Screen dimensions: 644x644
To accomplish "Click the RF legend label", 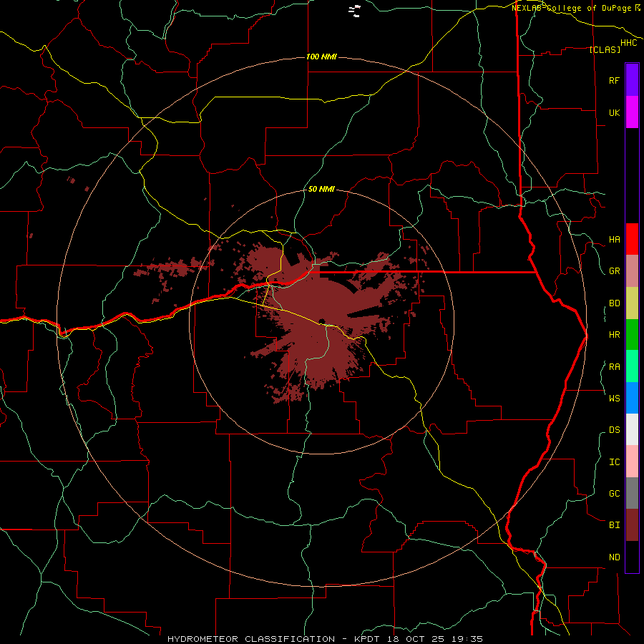I will coord(614,80).
